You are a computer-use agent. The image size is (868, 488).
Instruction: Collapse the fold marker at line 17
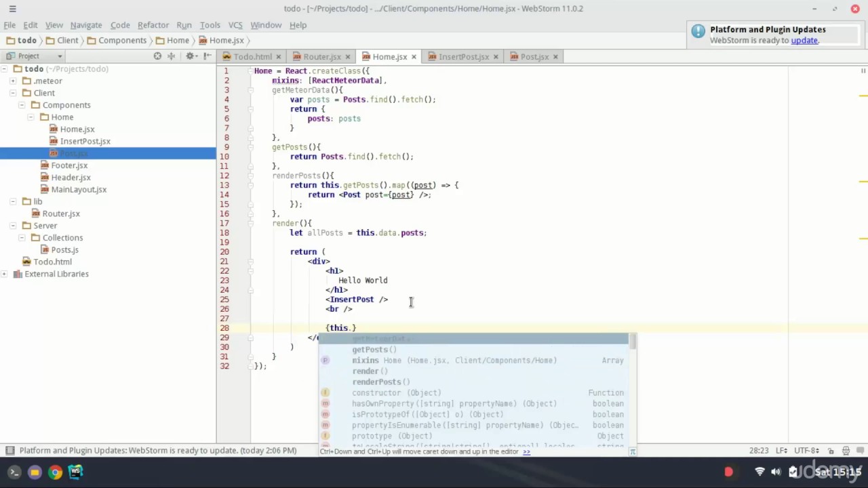pyautogui.click(x=250, y=224)
